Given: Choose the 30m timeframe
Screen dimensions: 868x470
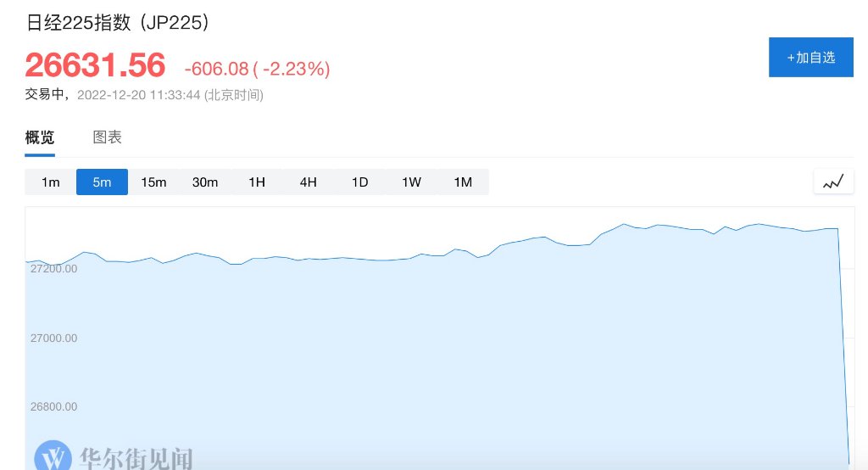Looking at the screenshot, I should [x=205, y=182].
